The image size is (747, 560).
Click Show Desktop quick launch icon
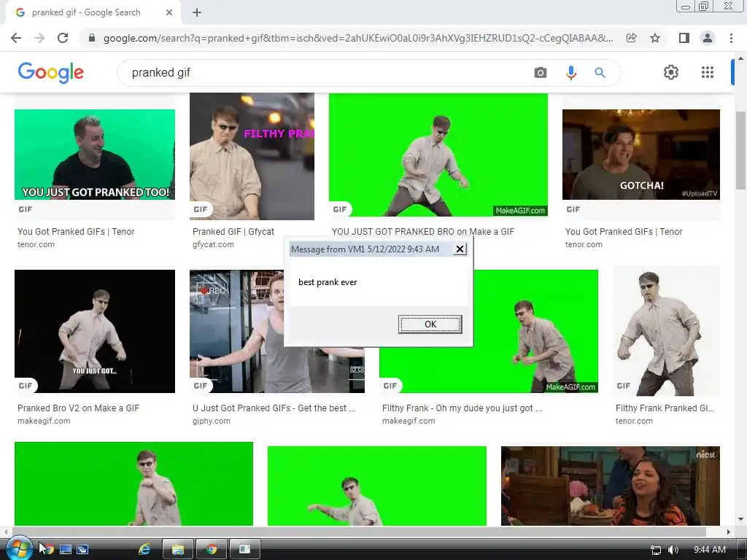[65, 550]
